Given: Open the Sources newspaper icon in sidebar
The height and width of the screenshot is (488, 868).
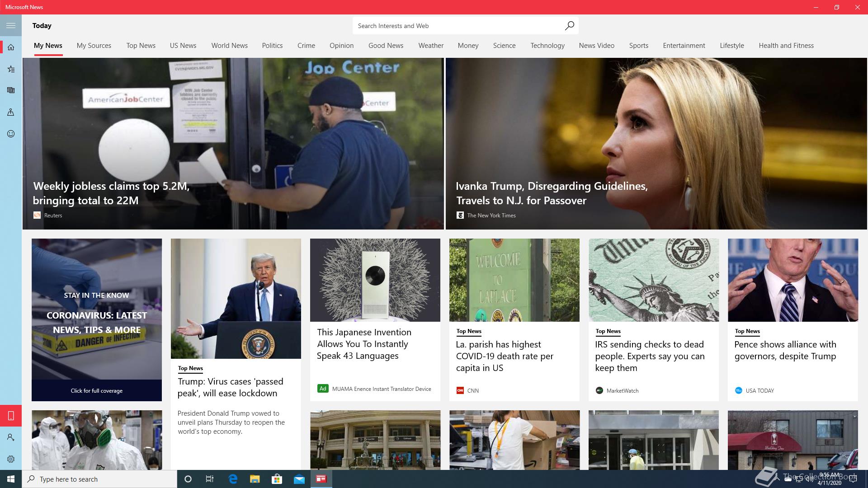Looking at the screenshot, I should (11, 90).
